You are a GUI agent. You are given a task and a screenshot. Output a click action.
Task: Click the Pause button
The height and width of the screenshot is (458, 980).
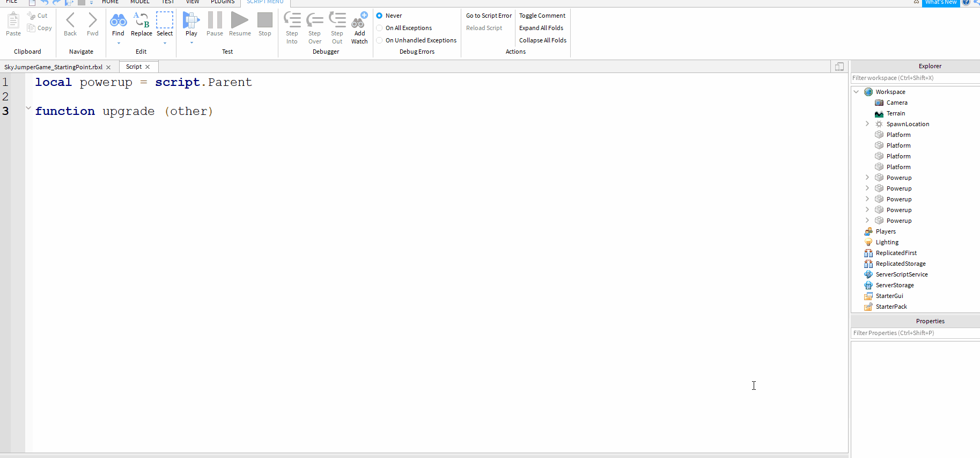(x=215, y=20)
